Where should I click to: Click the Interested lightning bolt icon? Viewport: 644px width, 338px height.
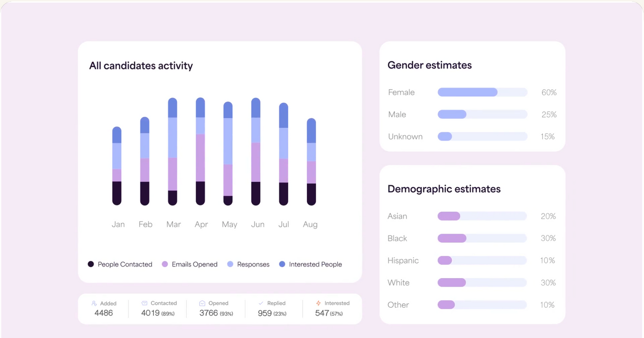point(318,303)
